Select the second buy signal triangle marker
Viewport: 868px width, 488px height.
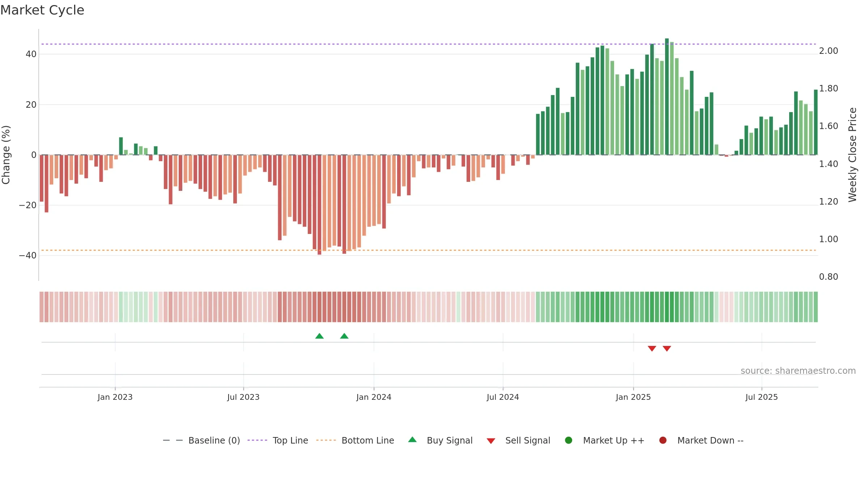coord(344,336)
